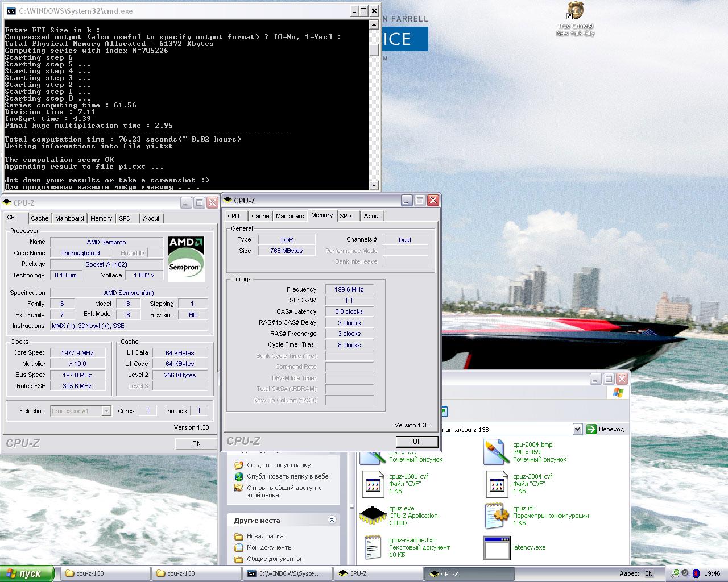The image size is (728, 582).
Task: Switch to CPU tab in Memory CPU-Z window
Action: pyautogui.click(x=234, y=216)
